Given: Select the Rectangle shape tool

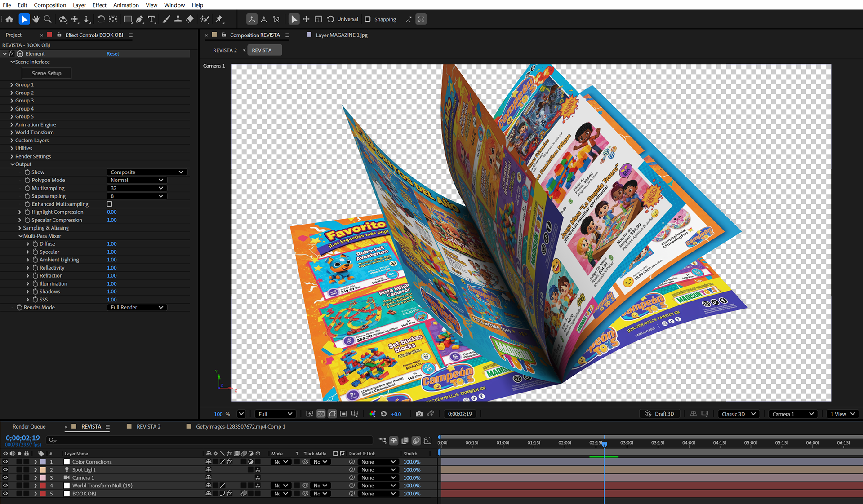Looking at the screenshot, I should tap(128, 19).
